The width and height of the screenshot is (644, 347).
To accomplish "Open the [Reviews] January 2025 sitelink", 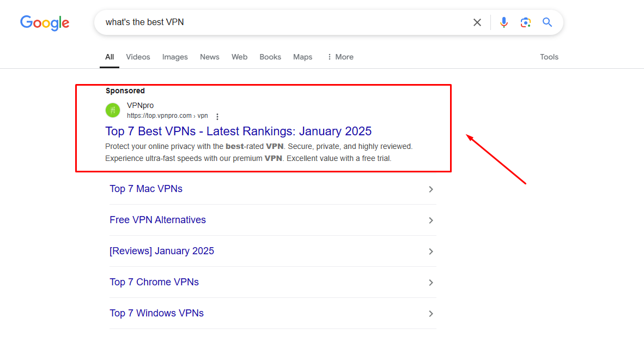I will point(162,251).
